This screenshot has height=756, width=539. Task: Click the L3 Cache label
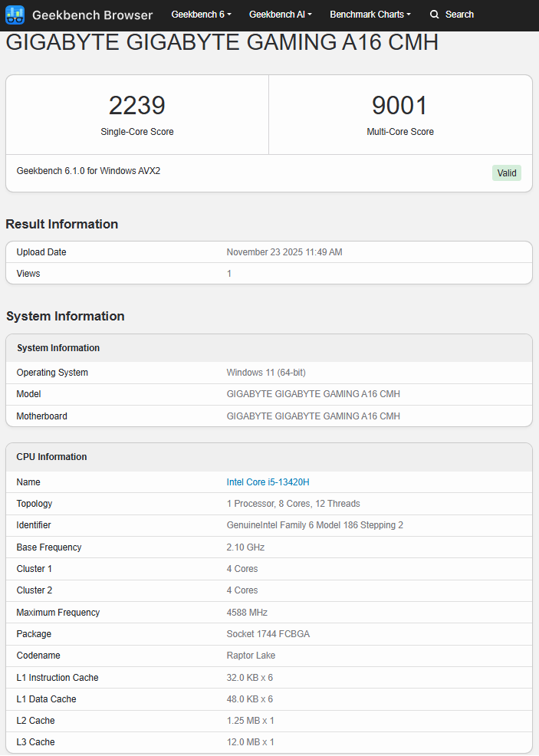click(36, 742)
